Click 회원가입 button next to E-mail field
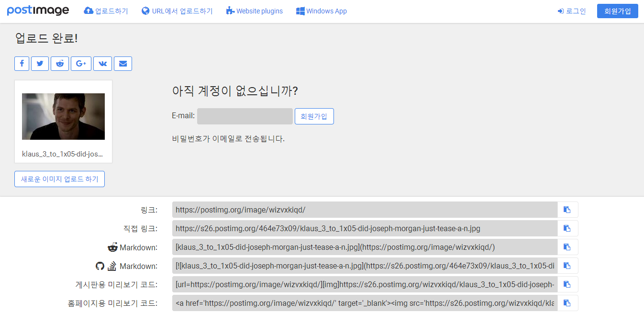 click(x=314, y=116)
